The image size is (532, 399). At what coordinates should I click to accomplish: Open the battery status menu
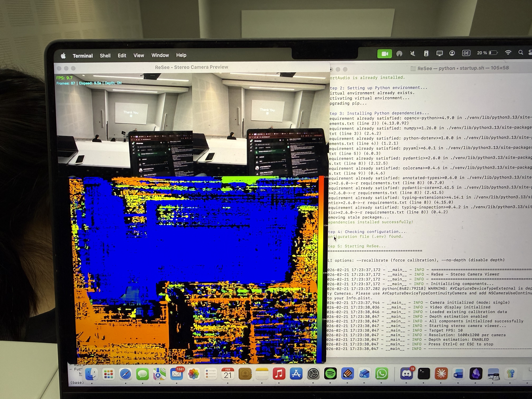493,53
